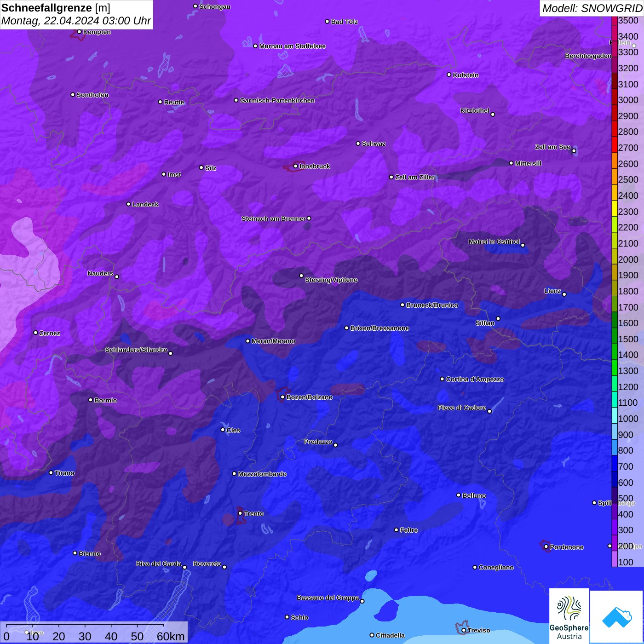Click the Cles marker dot

pyautogui.click(x=223, y=430)
